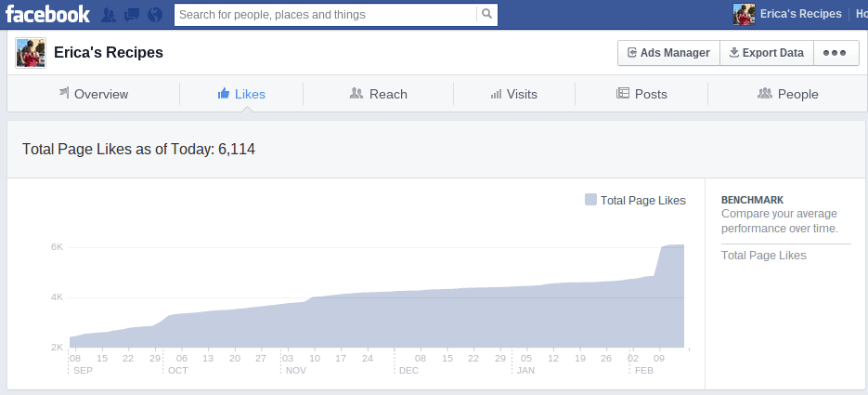Image resolution: width=868 pixels, height=395 pixels.
Task: Switch to the Overview tab
Action: coord(94,94)
